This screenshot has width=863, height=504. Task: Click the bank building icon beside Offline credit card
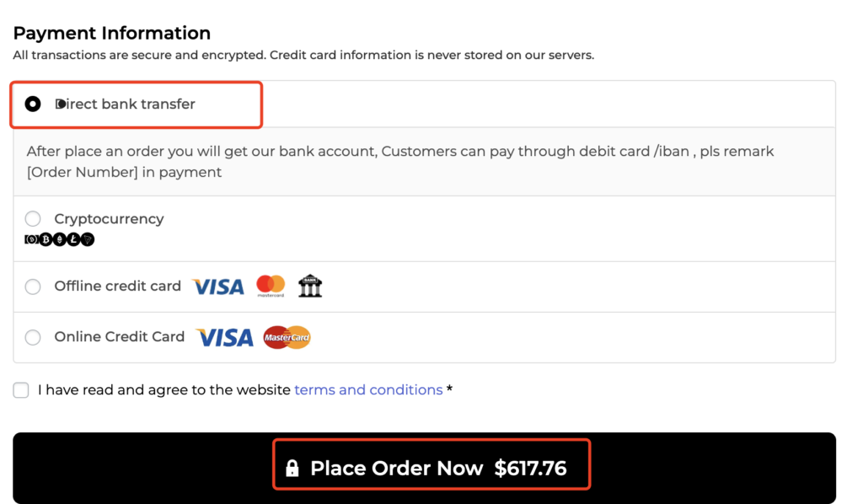pos(310,286)
